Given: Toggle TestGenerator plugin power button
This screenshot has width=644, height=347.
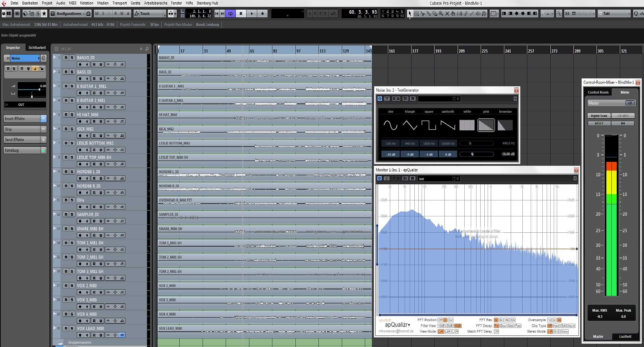Looking at the screenshot, I should pyautogui.click(x=380, y=99).
